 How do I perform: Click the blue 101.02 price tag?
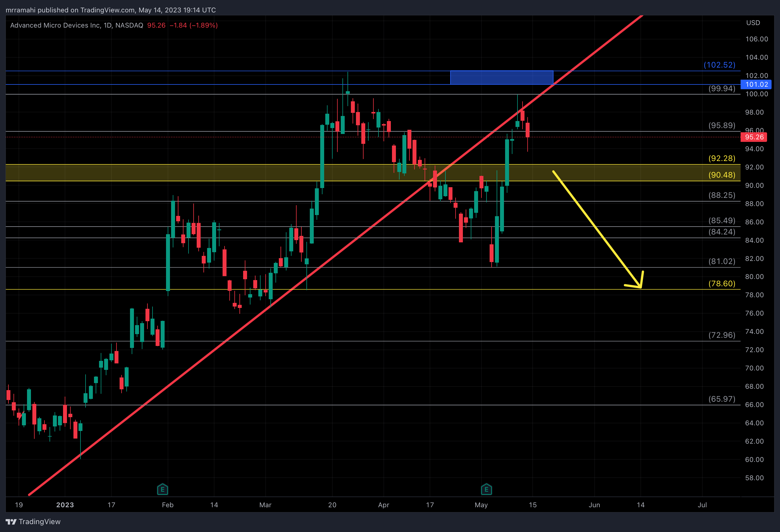click(756, 84)
